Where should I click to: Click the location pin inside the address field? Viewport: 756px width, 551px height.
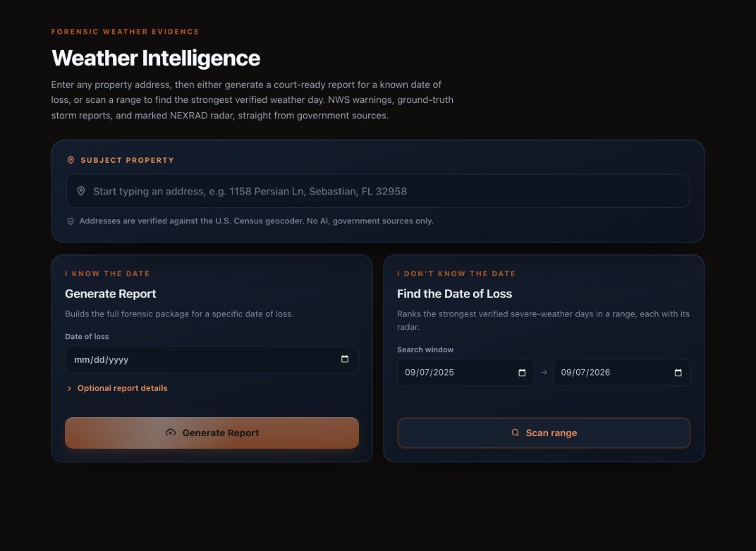pos(81,191)
